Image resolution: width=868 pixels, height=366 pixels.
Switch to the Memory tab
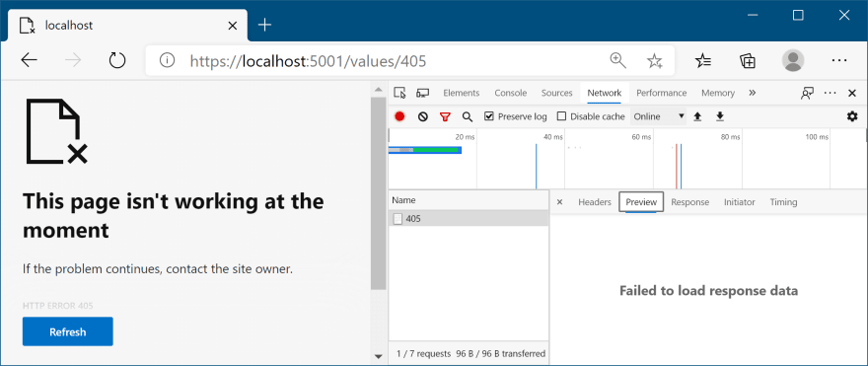718,93
